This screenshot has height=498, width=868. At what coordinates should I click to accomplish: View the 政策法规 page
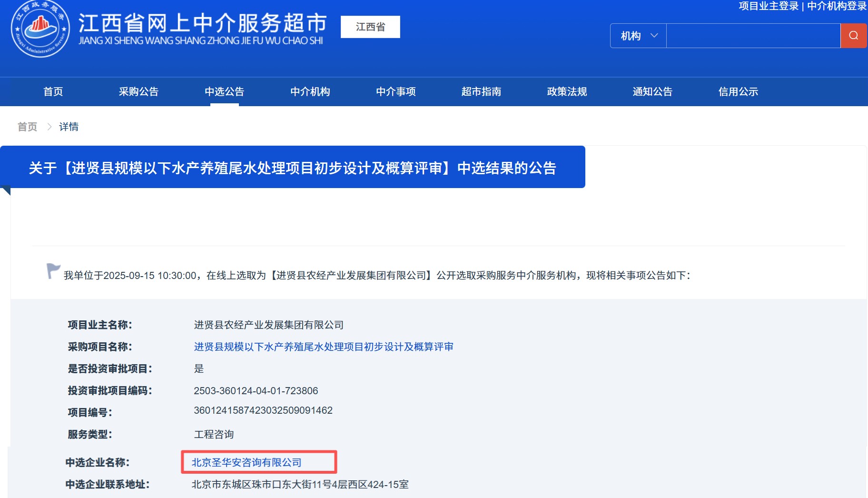(x=567, y=91)
